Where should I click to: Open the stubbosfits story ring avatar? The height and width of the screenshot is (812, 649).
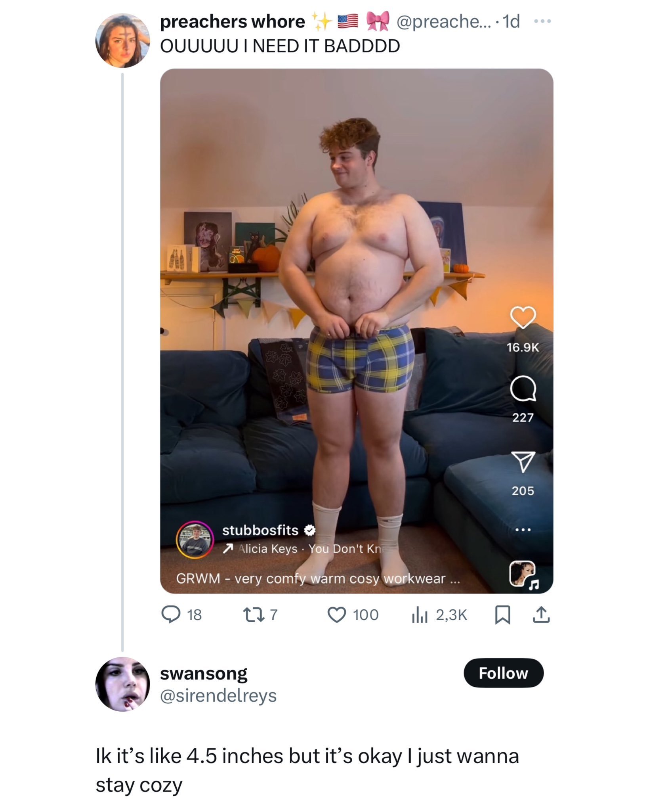point(195,540)
